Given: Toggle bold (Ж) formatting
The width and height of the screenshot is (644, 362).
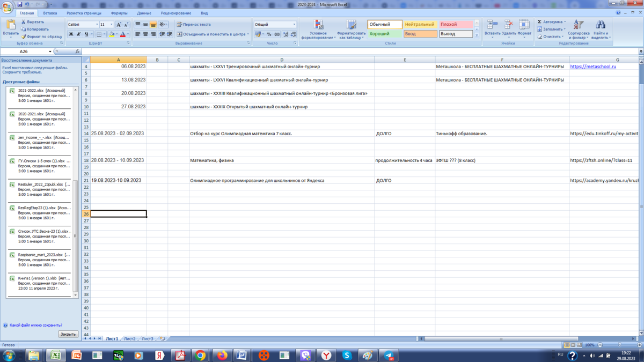Looking at the screenshot, I should 71,34.
